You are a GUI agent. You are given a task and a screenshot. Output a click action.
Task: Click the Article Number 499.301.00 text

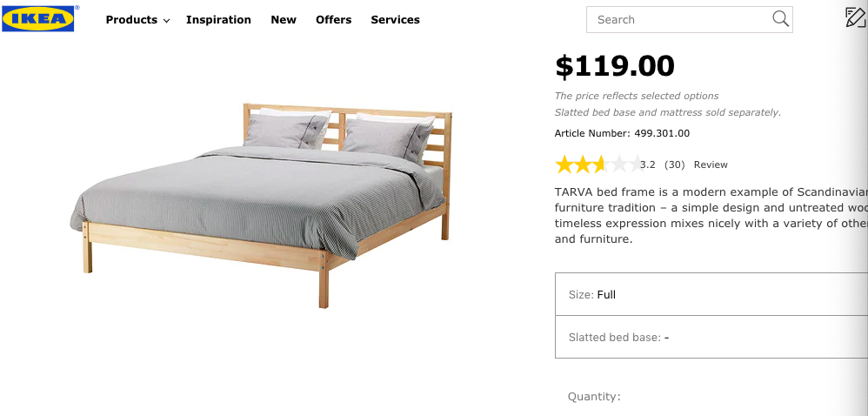622,133
